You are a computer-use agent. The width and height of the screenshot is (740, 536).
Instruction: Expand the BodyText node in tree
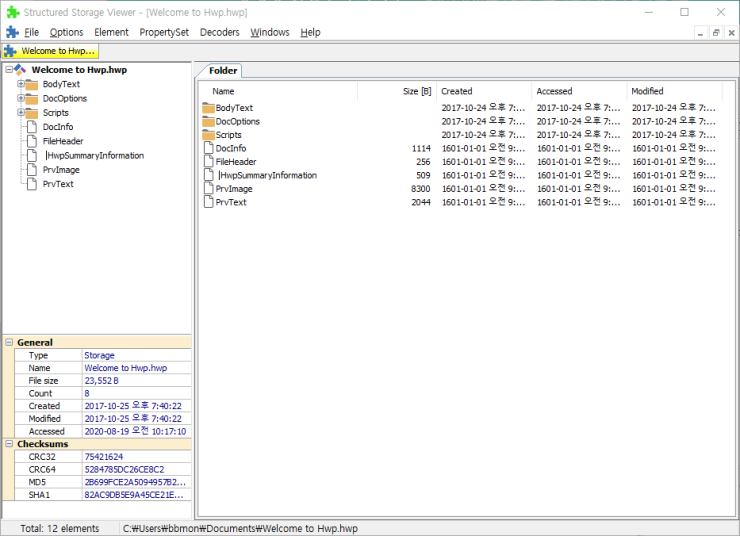[x=20, y=85]
